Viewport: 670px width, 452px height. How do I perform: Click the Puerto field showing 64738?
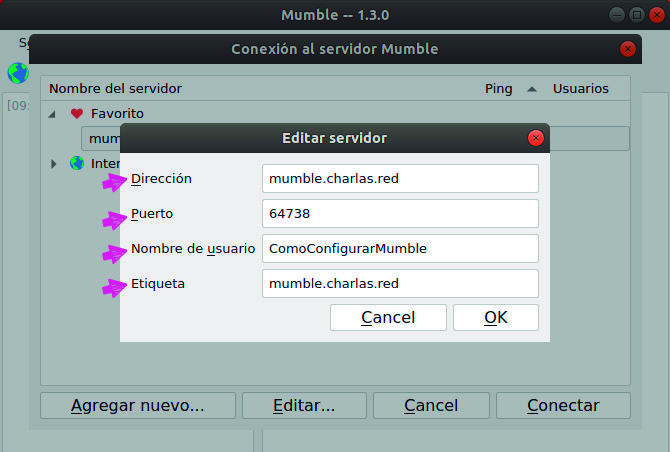click(400, 214)
